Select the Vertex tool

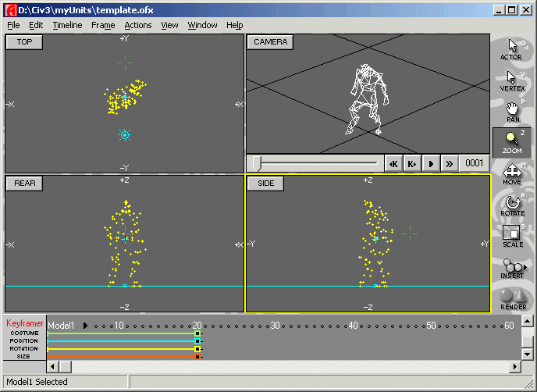pos(512,81)
